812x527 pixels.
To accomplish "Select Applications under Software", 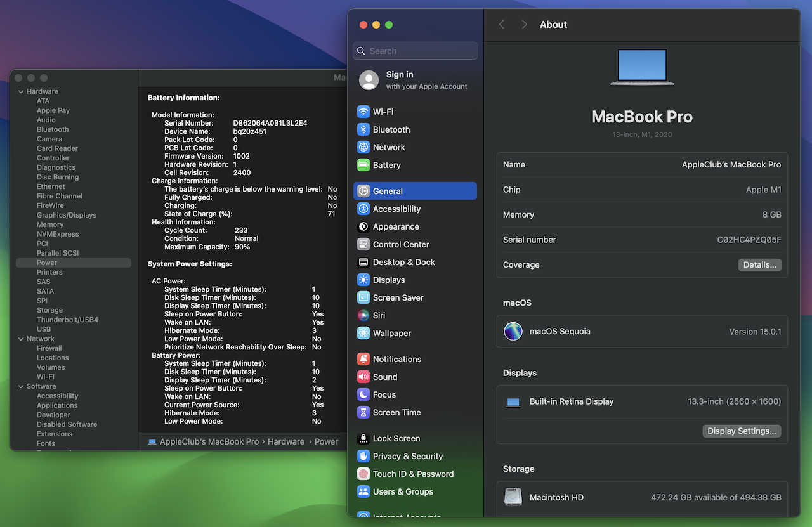I will pos(57,405).
